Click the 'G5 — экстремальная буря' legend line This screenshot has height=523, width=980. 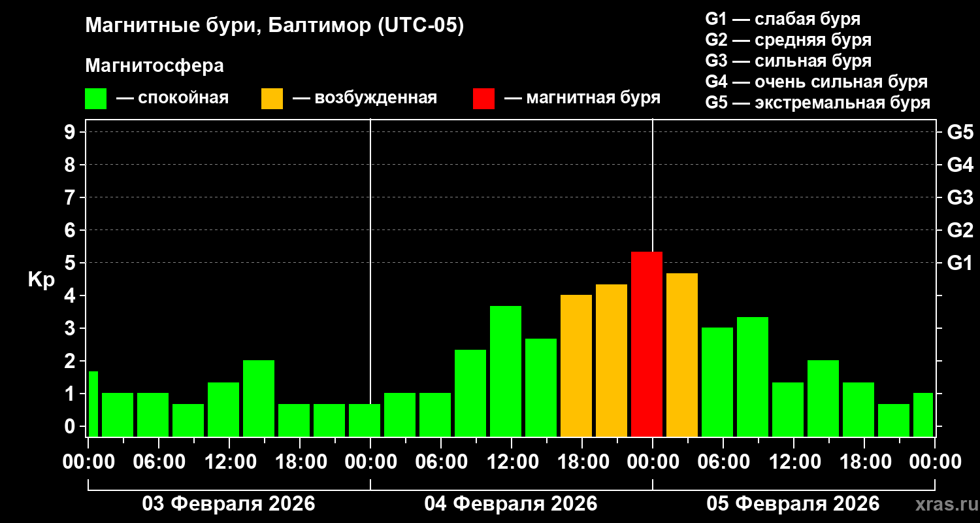[x=818, y=103]
